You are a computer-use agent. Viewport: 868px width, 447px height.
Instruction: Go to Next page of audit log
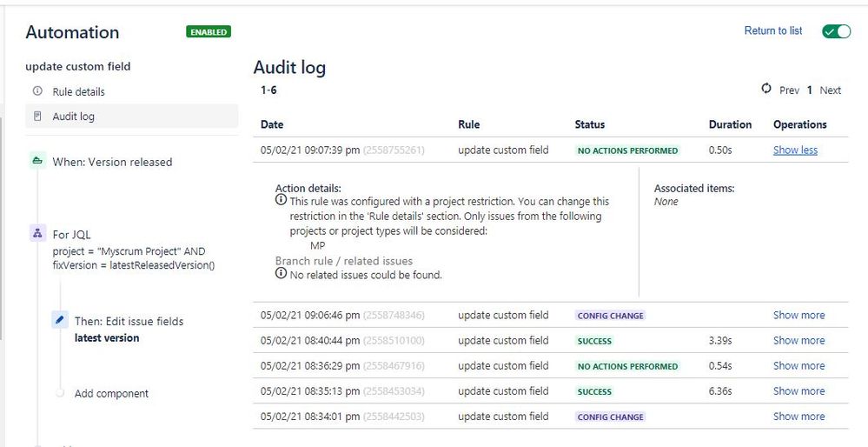click(x=830, y=90)
